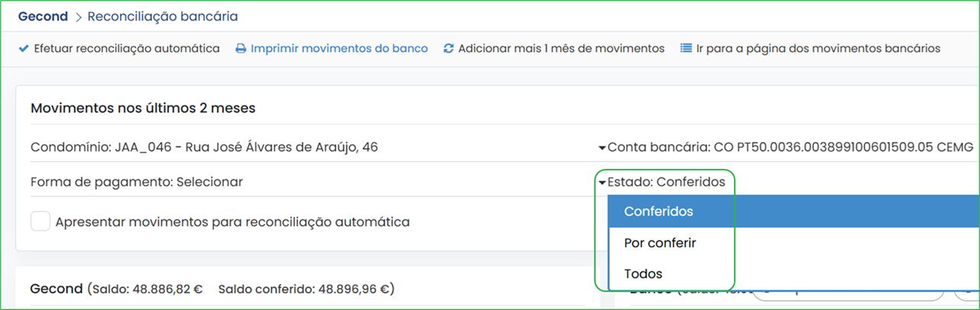Click the refresh arrows icon to add movements

point(449,49)
